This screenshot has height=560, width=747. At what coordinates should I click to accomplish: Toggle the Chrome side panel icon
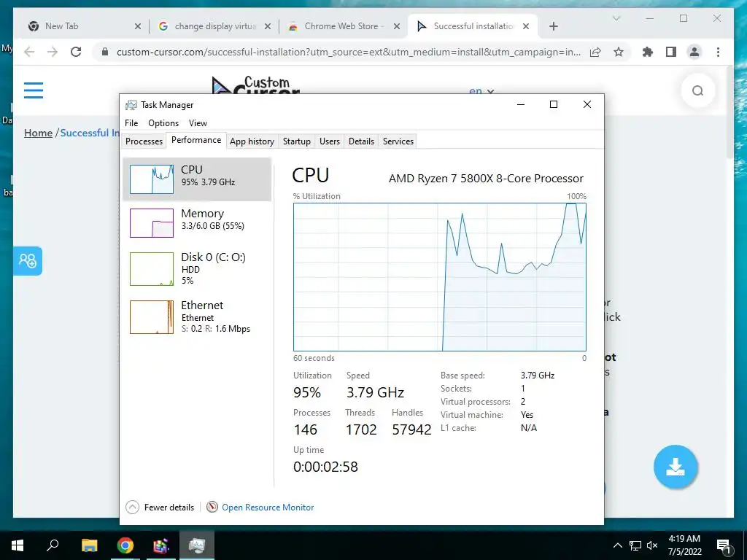(x=671, y=52)
